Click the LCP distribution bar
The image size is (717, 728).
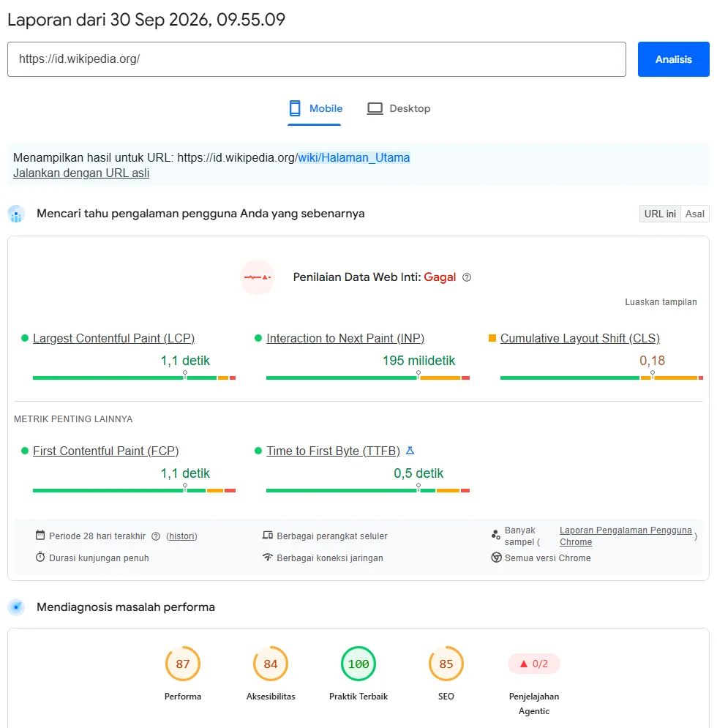point(134,378)
